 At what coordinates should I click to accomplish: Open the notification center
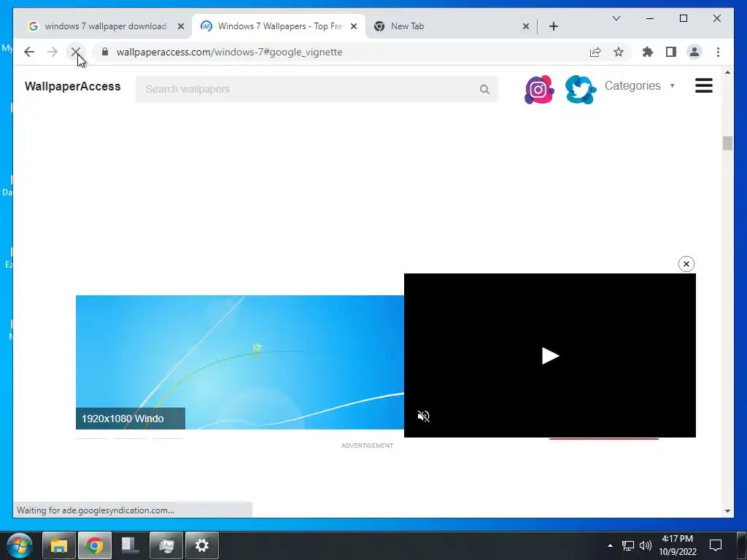pyautogui.click(x=715, y=545)
